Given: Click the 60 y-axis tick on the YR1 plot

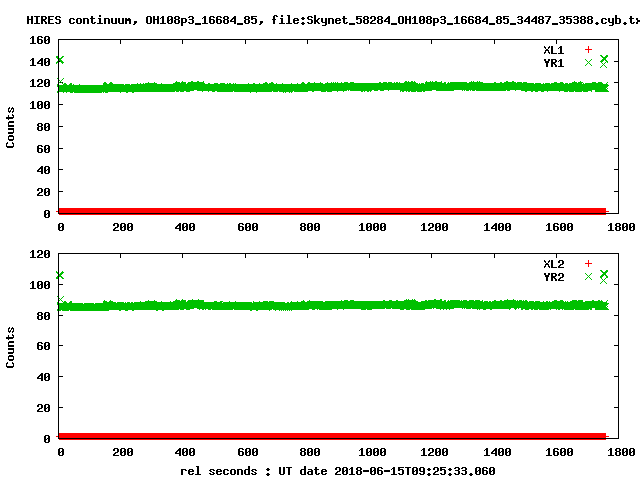Looking at the screenshot, I should point(43,149).
